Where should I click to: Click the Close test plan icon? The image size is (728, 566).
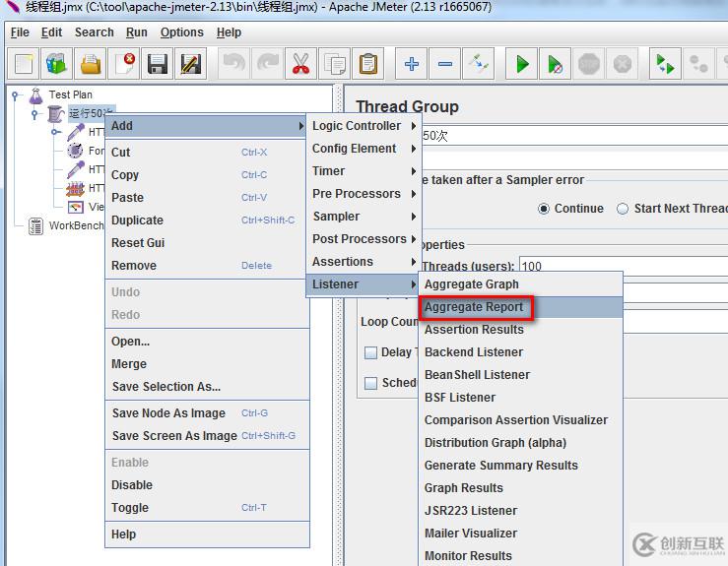123,64
